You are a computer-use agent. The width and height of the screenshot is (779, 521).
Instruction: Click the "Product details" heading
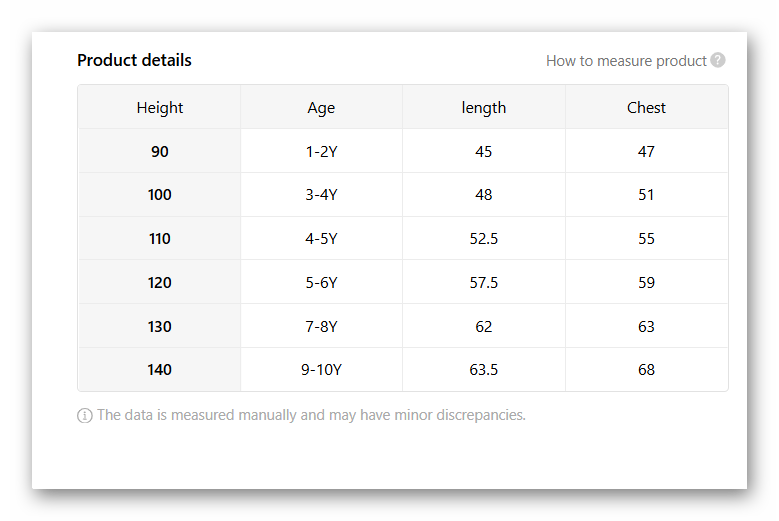tap(134, 60)
